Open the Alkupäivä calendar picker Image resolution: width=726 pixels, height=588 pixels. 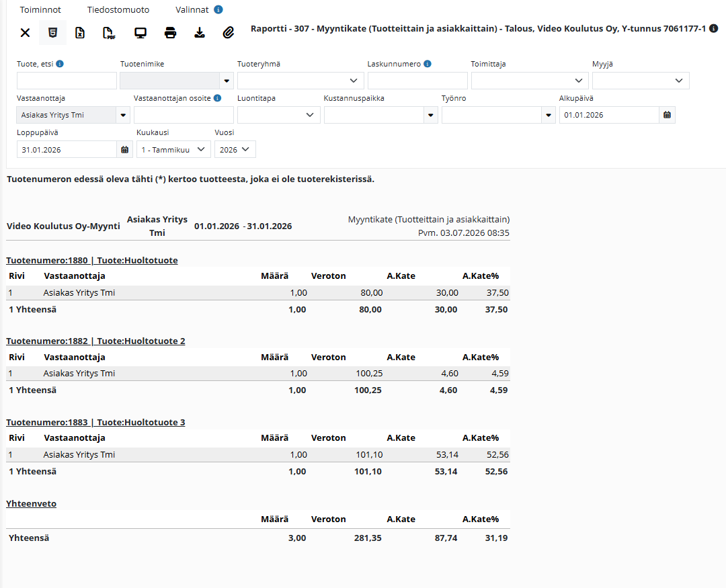668,115
